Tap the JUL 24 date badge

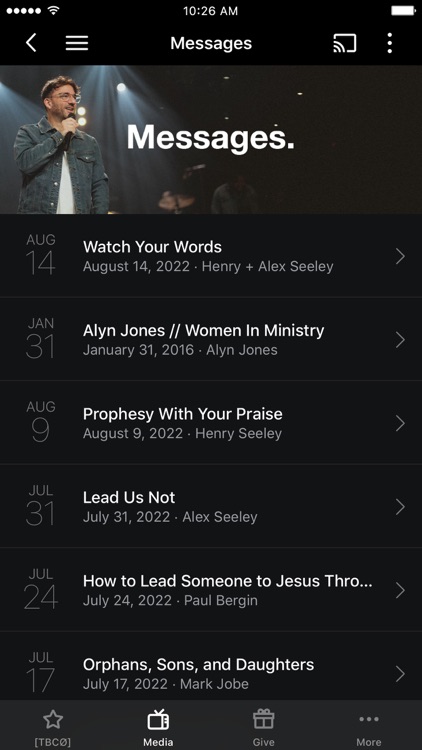point(41,590)
